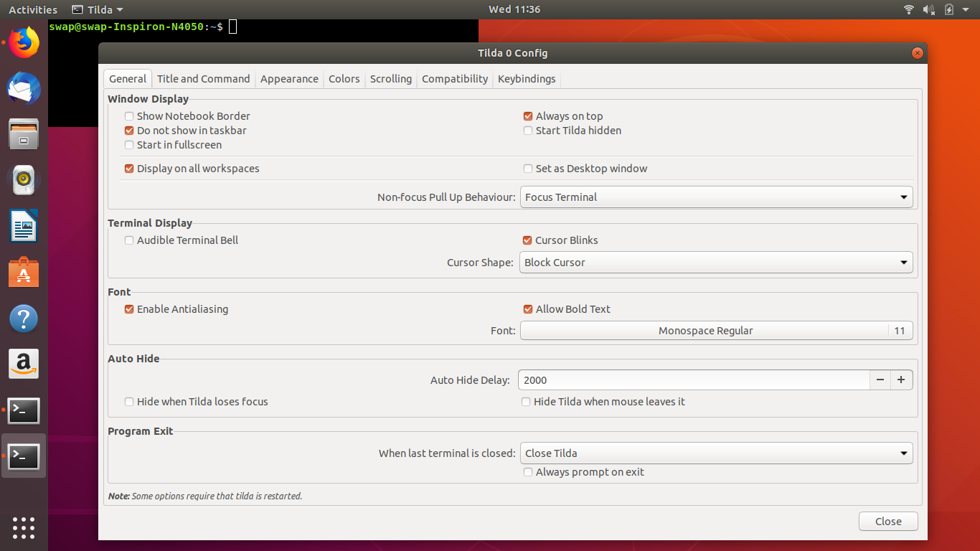
Task: Open the Wed 11:36 clock calendar
Action: click(x=514, y=9)
